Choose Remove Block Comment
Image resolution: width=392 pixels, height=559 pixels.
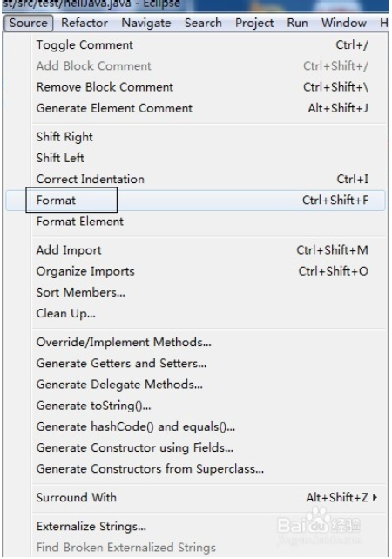(x=196, y=87)
